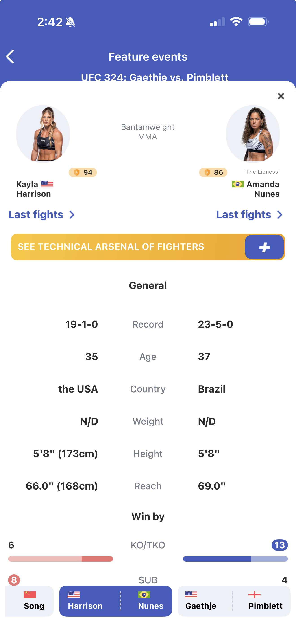This screenshot has width=296, height=644.
Task: Select the USA flag next to Kayla Harrison
Action: [47, 184]
